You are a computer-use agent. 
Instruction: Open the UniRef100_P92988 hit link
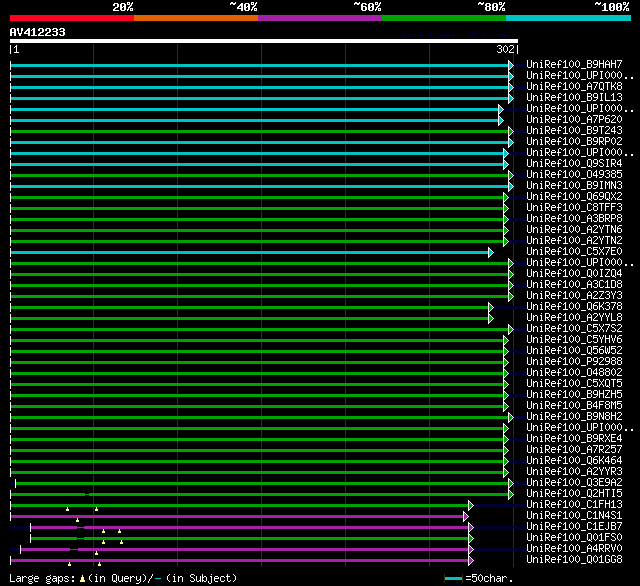click(x=574, y=362)
